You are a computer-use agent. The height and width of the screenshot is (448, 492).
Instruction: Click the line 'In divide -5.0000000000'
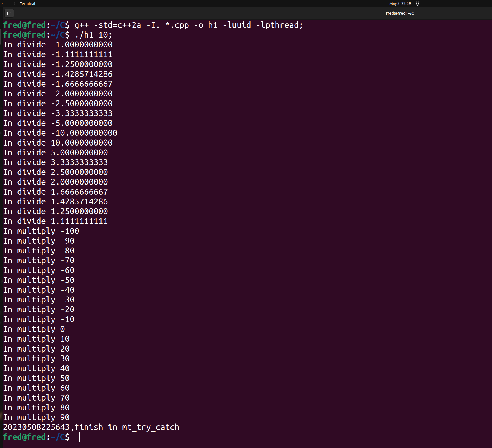point(58,123)
